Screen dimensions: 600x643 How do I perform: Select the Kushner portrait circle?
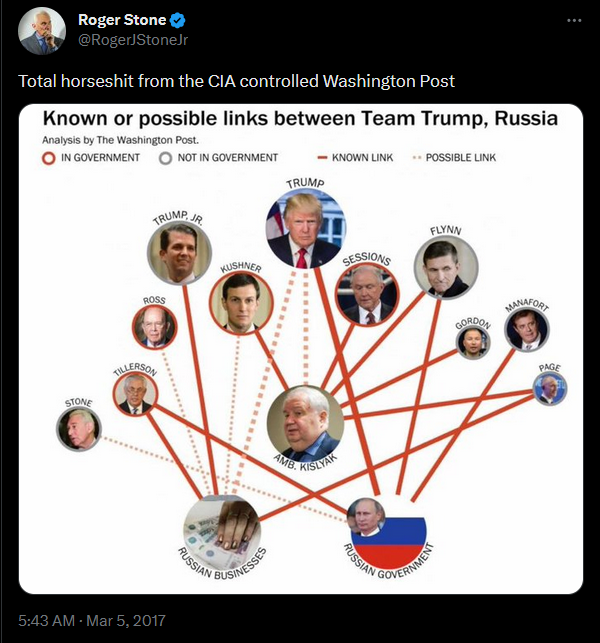(x=241, y=302)
